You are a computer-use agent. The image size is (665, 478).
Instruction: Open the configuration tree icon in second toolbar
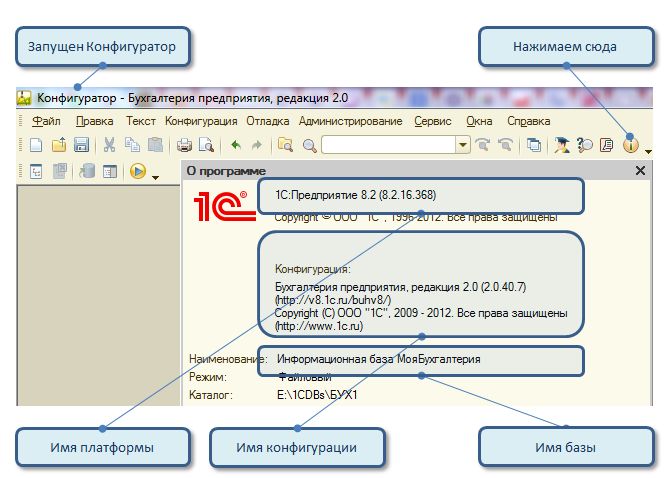(35, 172)
